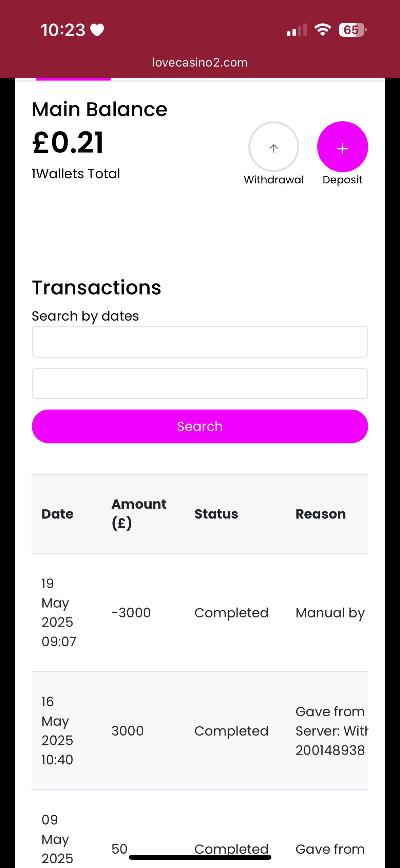Tap the Amount (£) column header

139,513
